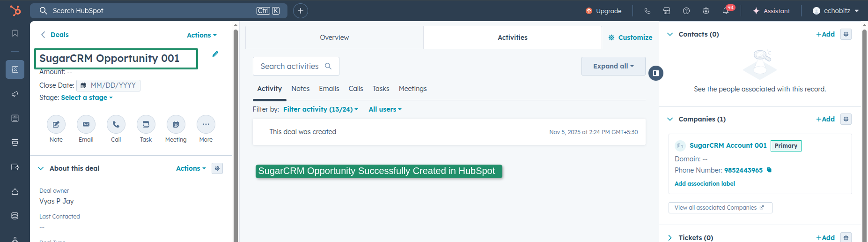
Task: Add a company via +Add in Companies
Action: click(x=825, y=119)
